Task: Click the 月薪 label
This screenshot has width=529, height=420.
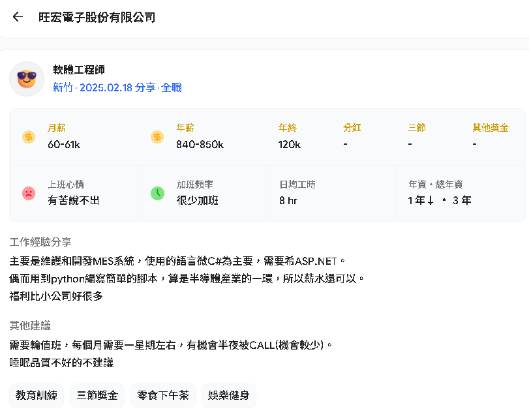Action: pos(57,128)
